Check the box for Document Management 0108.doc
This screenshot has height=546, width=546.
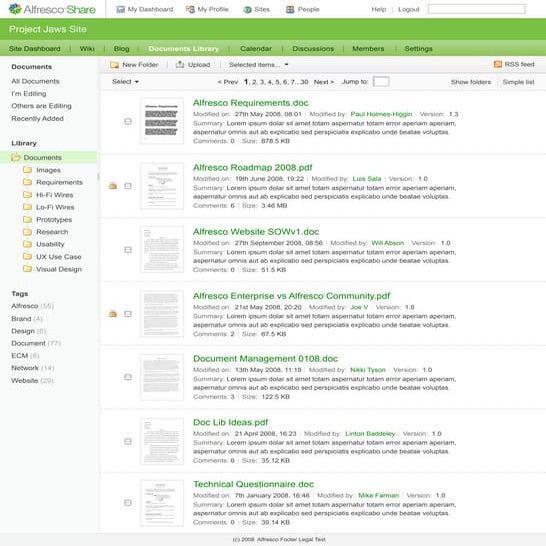click(x=128, y=377)
